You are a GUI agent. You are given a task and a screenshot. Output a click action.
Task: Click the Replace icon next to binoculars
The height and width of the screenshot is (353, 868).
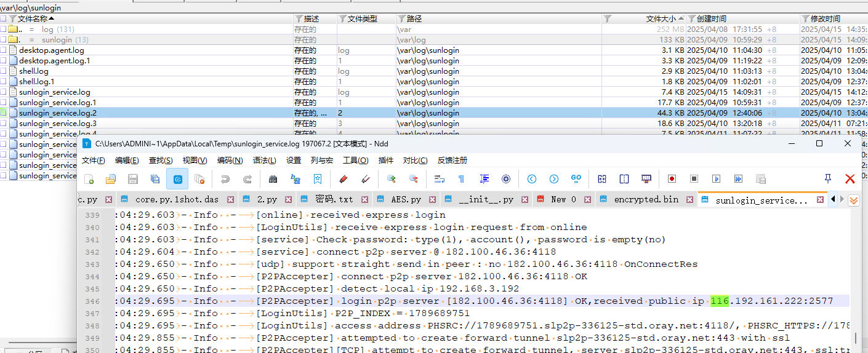point(295,179)
